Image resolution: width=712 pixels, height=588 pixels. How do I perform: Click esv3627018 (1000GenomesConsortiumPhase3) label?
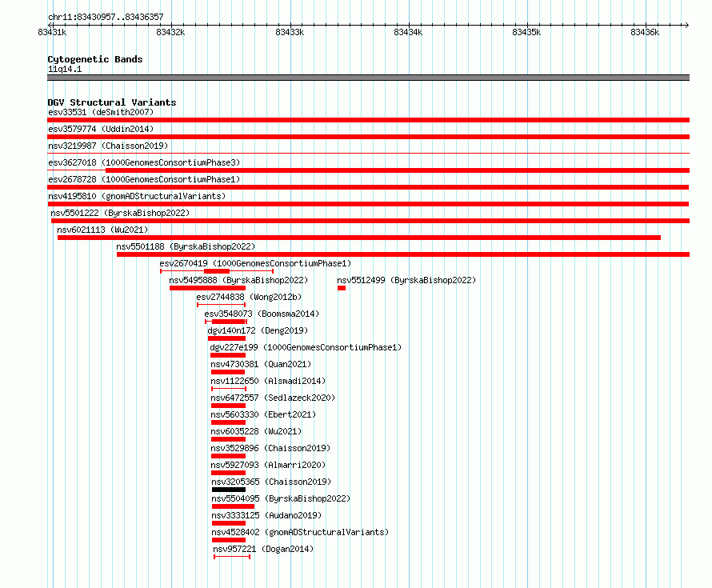(144, 162)
